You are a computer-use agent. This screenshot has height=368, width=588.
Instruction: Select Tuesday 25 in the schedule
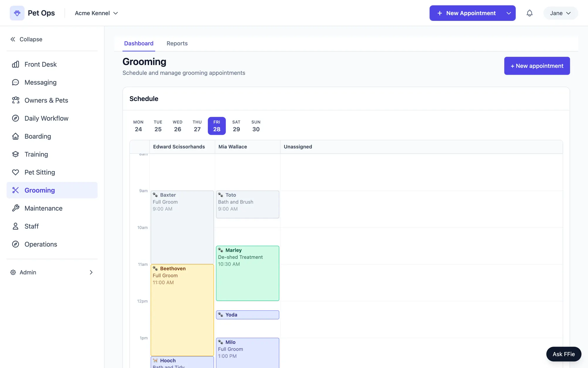coord(158,126)
